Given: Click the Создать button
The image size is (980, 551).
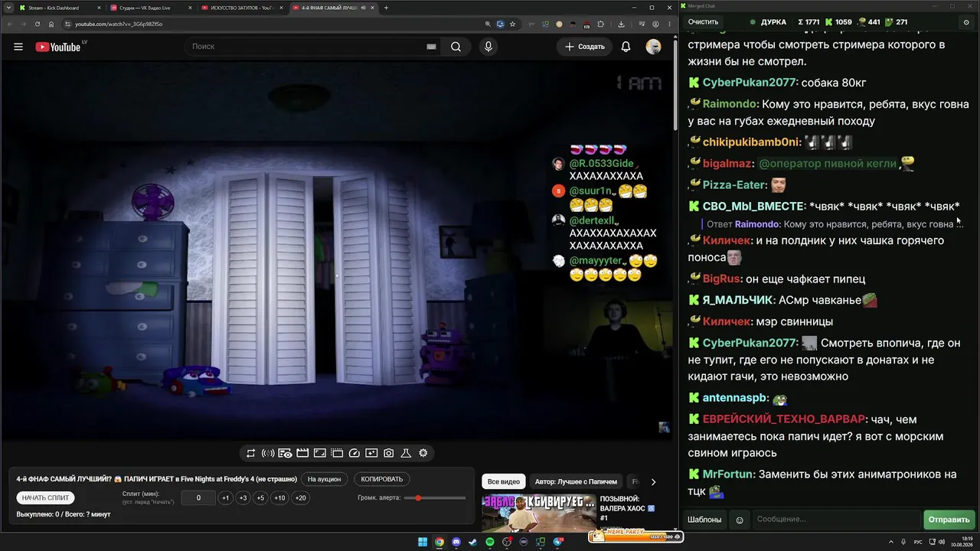Looking at the screenshot, I should 585,47.
